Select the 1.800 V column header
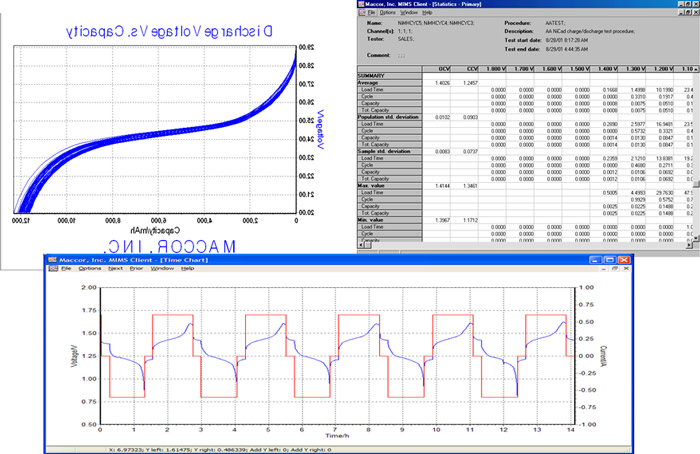 pos(493,69)
